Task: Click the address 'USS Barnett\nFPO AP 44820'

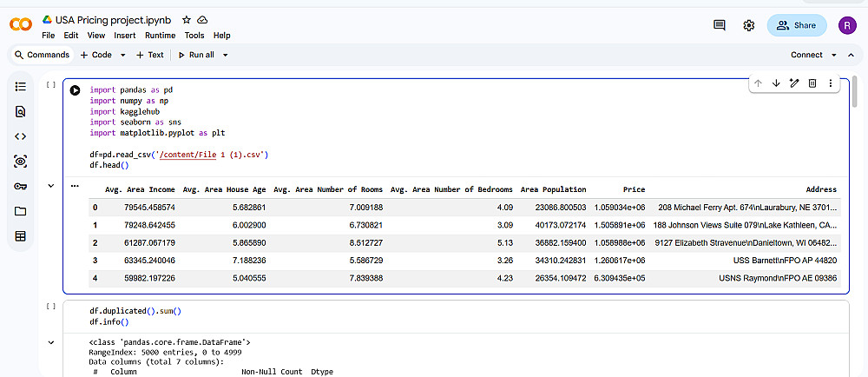Action: (785, 261)
